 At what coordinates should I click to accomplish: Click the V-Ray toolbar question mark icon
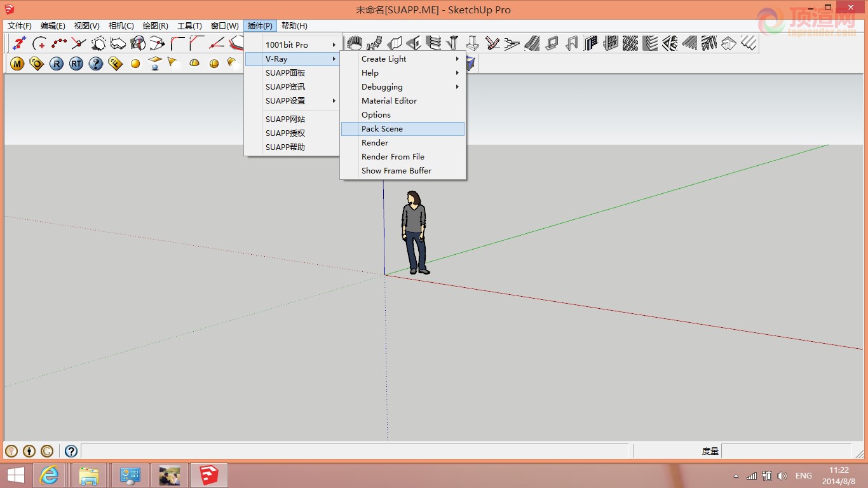click(x=96, y=64)
